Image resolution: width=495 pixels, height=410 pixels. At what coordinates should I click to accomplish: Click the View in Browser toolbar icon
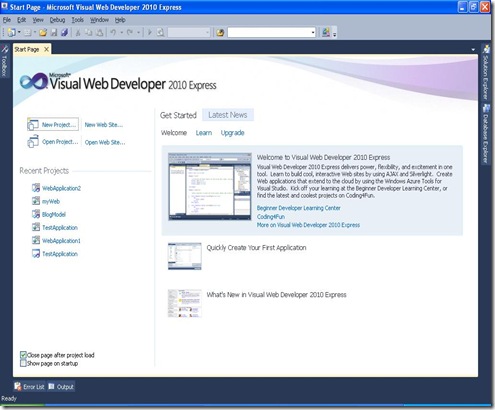[x=160, y=32]
